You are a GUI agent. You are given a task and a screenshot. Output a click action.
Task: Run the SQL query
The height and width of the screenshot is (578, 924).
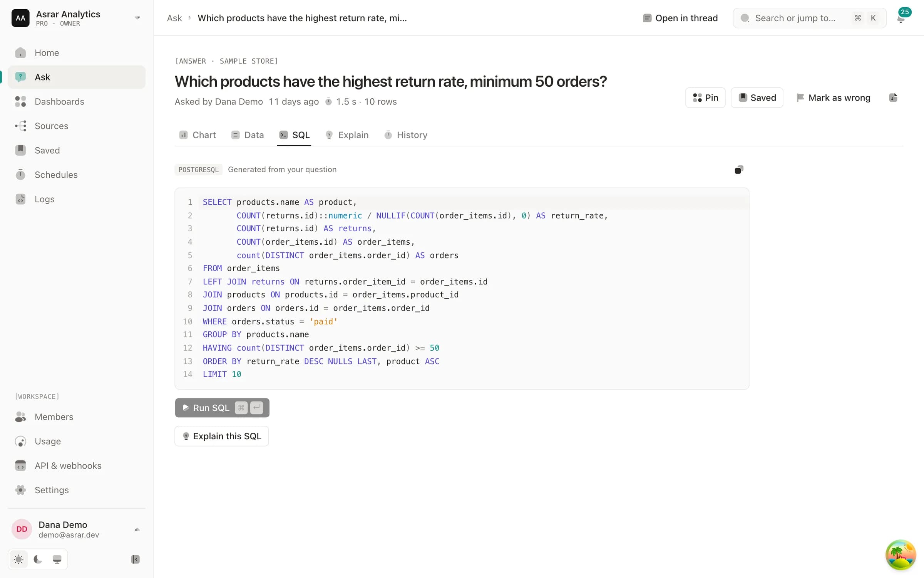tap(222, 408)
